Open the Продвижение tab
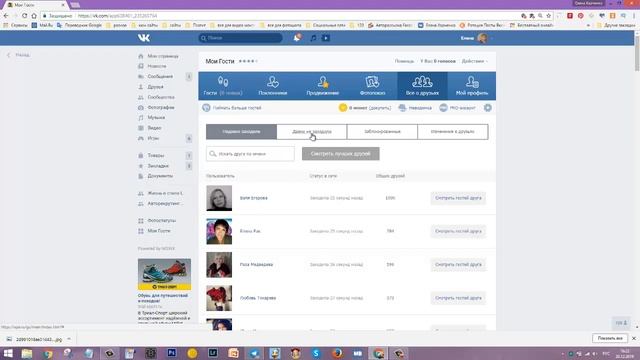This screenshot has height=360, width=640. (322, 86)
